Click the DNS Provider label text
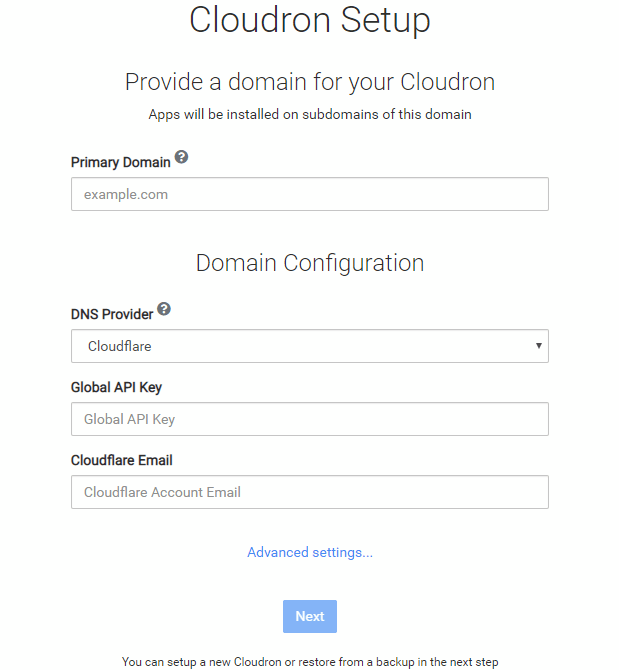Viewport: 619px width, 670px height. [x=112, y=314]
